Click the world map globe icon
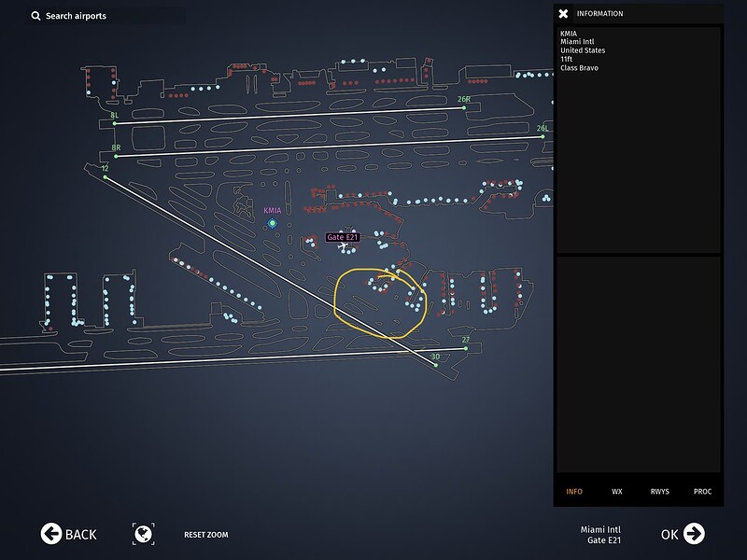The image size is (747, 560). (143, 534)
